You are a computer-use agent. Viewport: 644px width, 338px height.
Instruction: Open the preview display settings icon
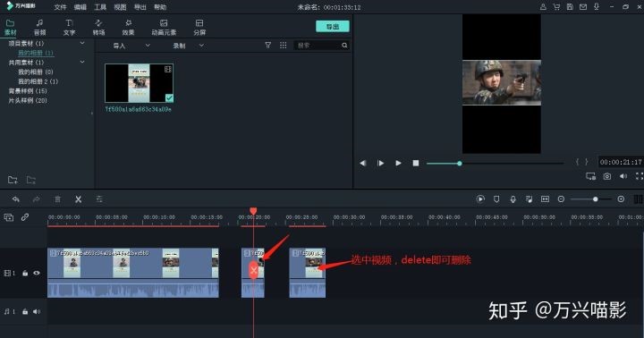click(590, 176)
